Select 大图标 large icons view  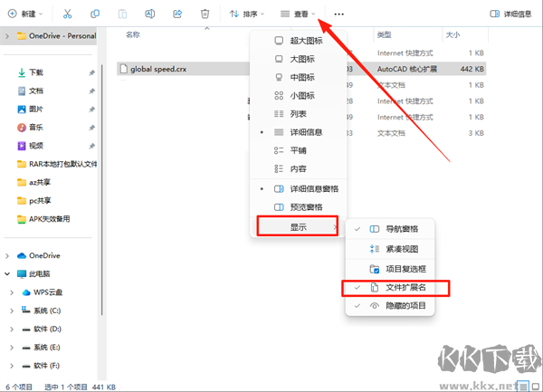tap(298, 59)
